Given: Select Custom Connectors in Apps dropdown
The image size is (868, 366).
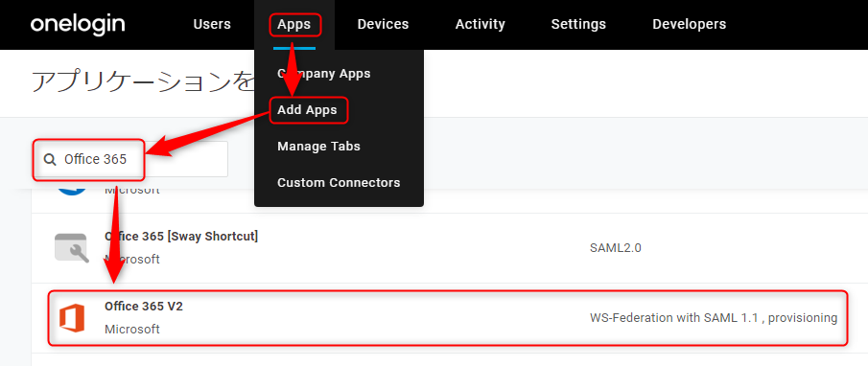Looking at the screenshot, I should pos(339,182).
